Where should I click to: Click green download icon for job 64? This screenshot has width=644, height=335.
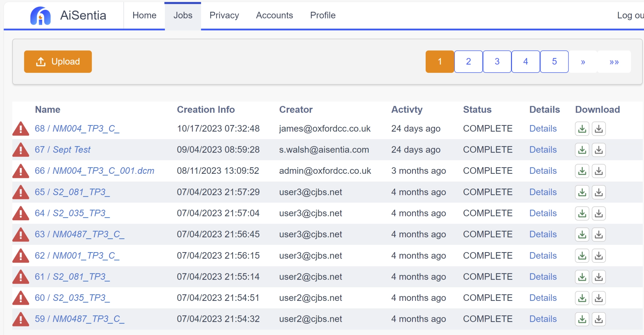point(582,213)
